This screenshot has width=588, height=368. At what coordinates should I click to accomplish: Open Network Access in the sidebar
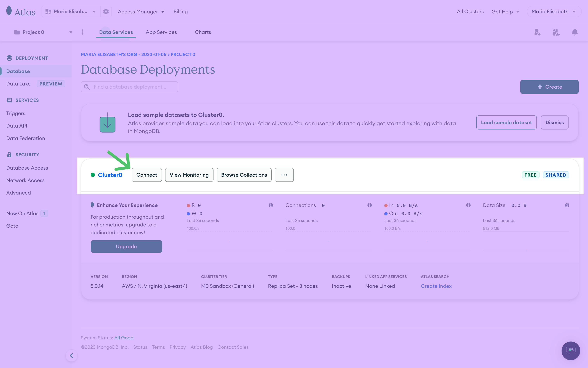(x=25, y=180)
